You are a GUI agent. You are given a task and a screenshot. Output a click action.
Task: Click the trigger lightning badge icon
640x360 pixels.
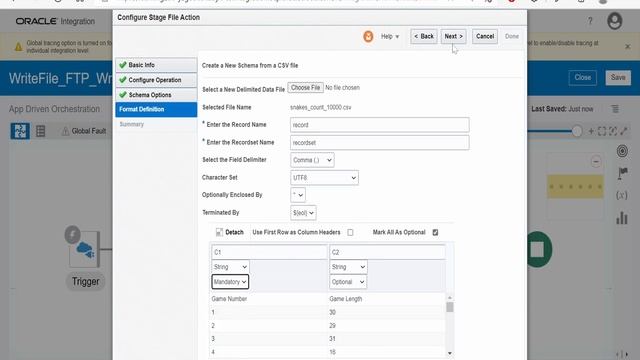click(72, 235)
